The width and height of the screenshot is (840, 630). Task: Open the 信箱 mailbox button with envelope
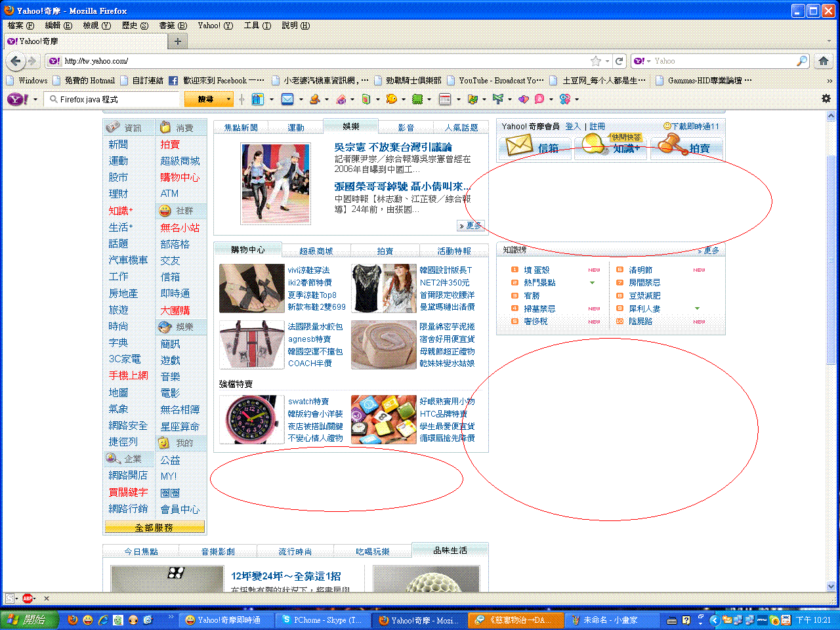[x=535, y=146]
